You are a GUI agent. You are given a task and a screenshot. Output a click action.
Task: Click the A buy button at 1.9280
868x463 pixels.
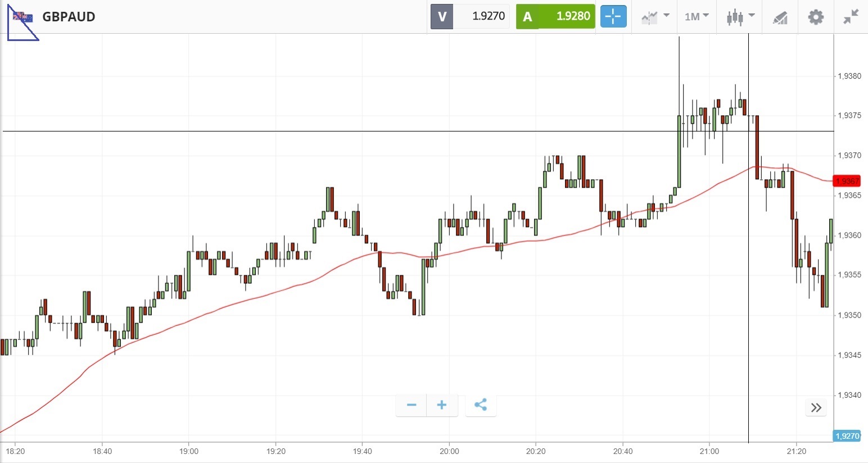pyautogui.click(x=555, y=17)
